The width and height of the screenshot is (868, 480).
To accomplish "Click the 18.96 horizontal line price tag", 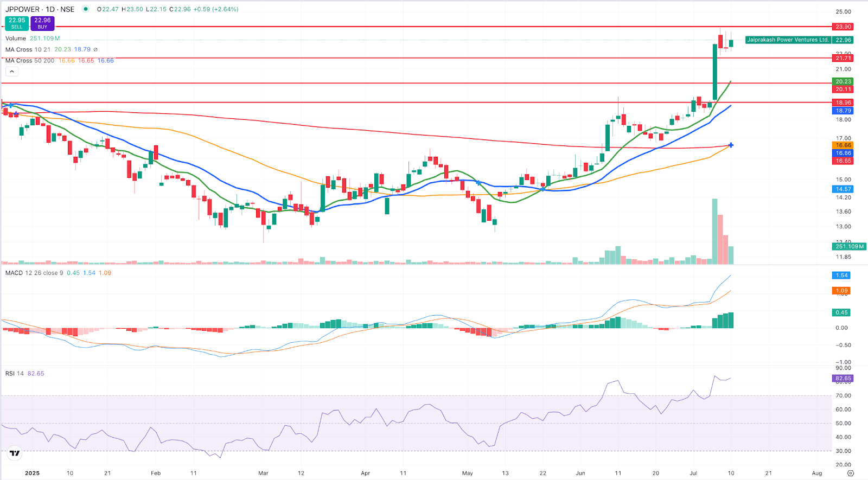I will (843, 103).
